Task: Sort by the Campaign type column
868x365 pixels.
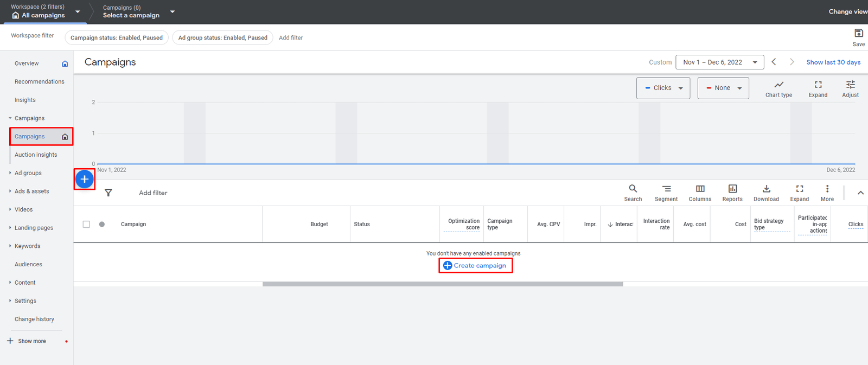Action: click(500, 224)
